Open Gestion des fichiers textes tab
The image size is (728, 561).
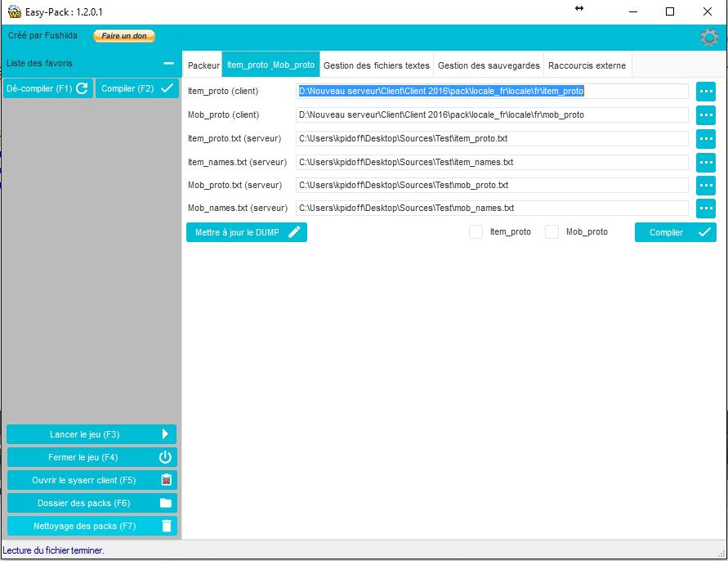(377, 65)
